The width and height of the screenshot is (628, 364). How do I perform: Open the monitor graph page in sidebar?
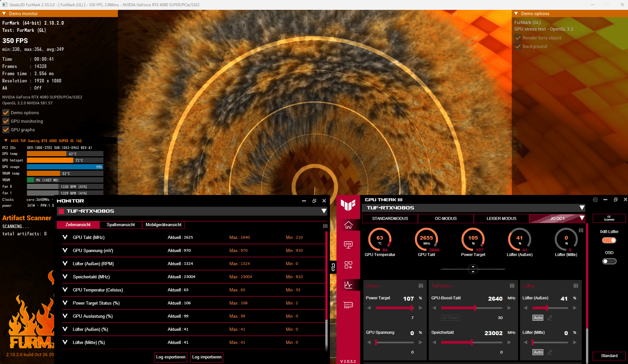(348, 285)
